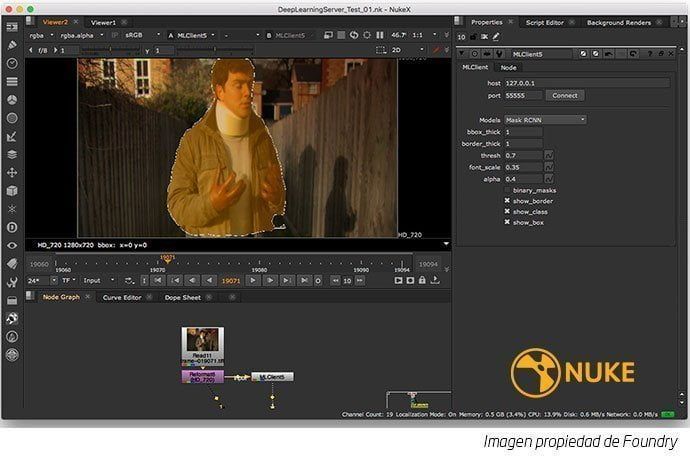Image resolution: width=690 pixels, height=458 pixels.
Task: Open the 3D nodes cube icon
Action: tap(12, 191)
